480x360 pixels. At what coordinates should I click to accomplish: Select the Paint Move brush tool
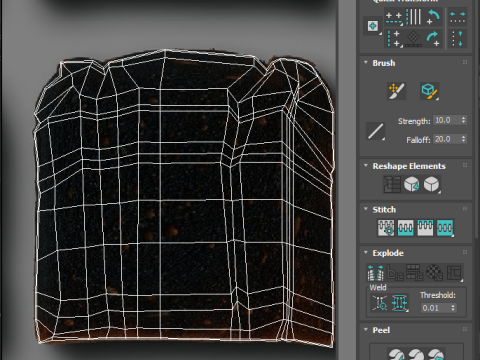coord(397,91)
